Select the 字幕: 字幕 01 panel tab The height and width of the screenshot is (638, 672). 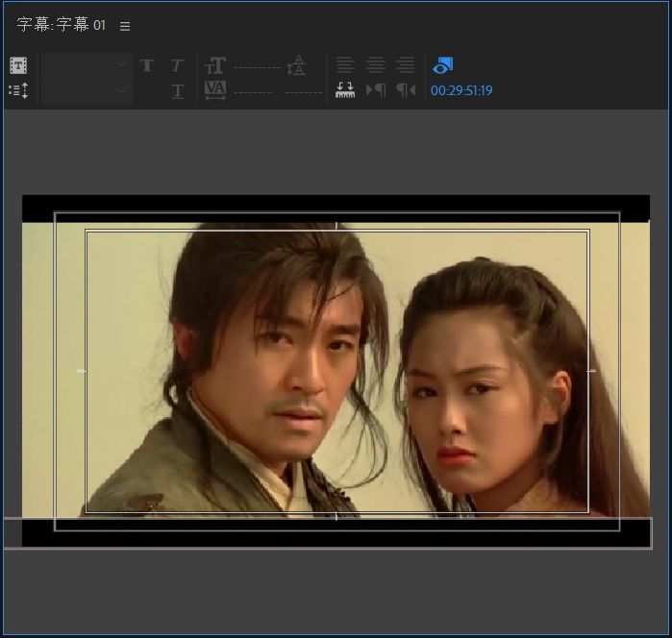62,25
